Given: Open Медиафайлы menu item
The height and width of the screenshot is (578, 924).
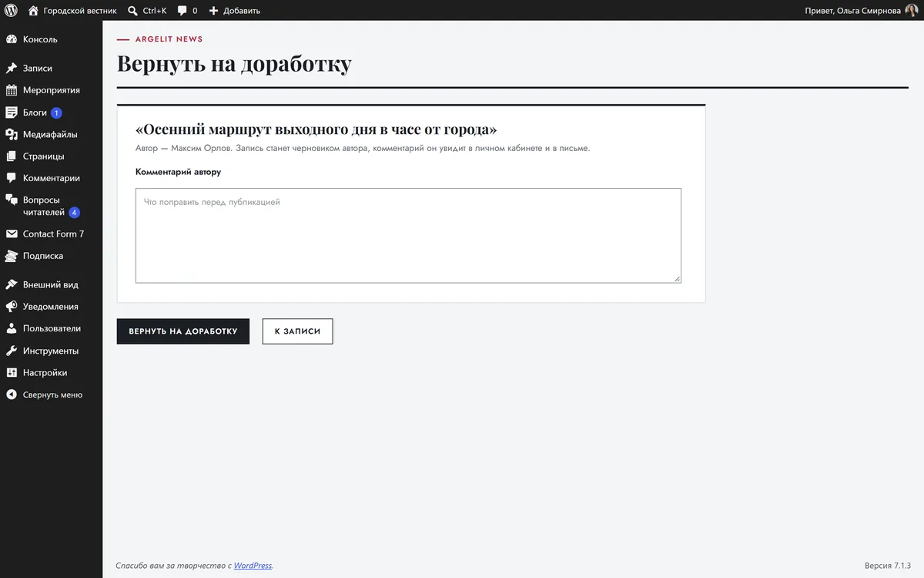Looking at the screenshot, I should (x=51, y=134).
